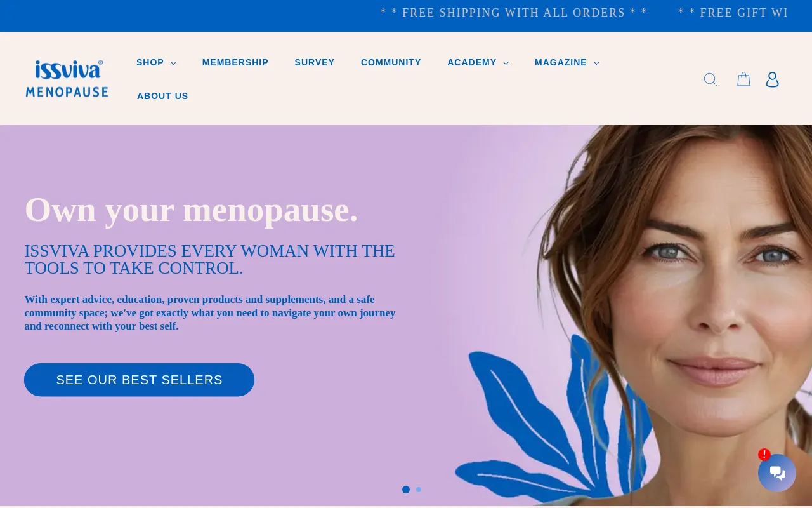Screen dimensions: 812x508
Task: Click the woman's portrait hero image
Action: click(628, 316)
